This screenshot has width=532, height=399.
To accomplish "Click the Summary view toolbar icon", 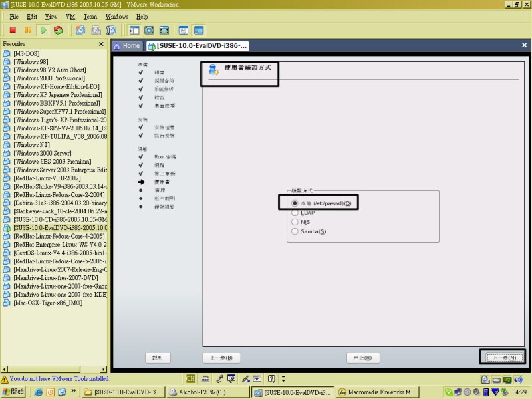I will point(184,30).
